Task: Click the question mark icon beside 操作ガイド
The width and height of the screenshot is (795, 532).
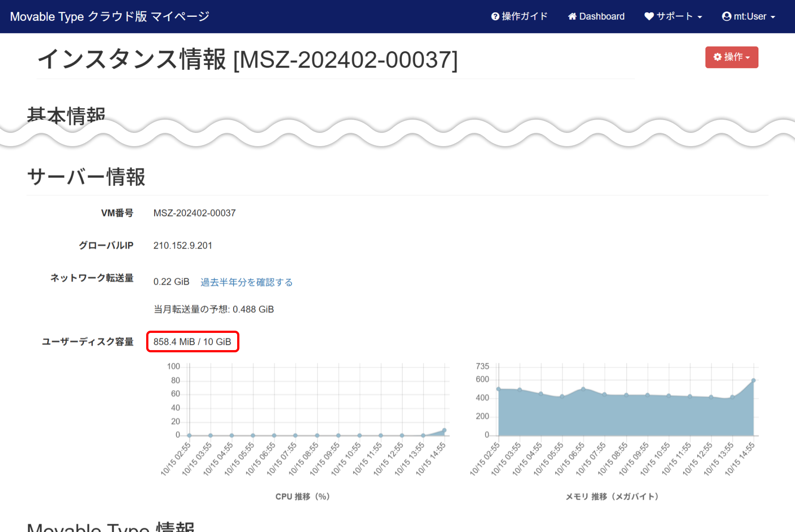Action: tap(495, 16)
